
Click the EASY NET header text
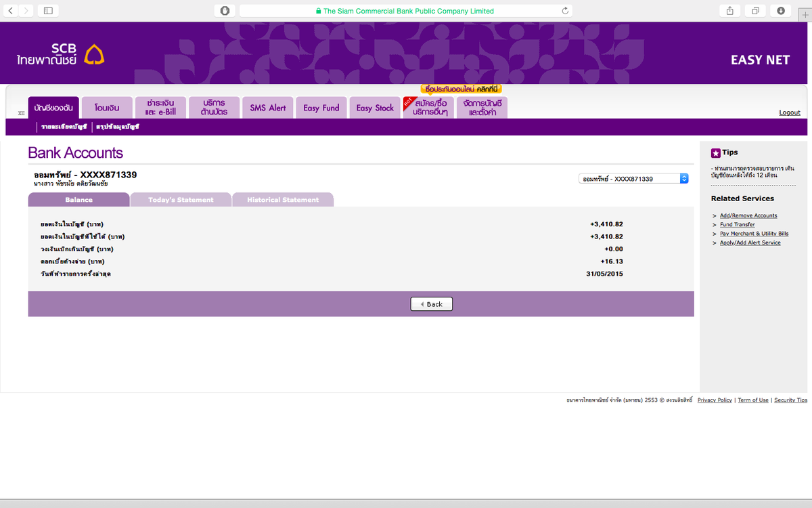click(x=760, y=60)
